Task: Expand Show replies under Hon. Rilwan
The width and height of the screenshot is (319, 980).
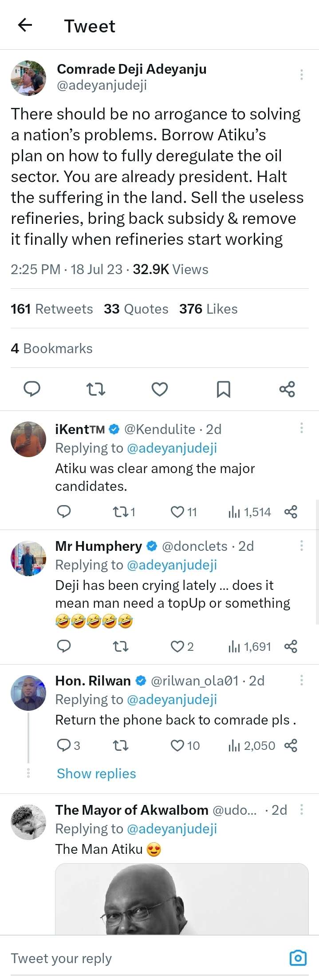Action: pos(96,773)
